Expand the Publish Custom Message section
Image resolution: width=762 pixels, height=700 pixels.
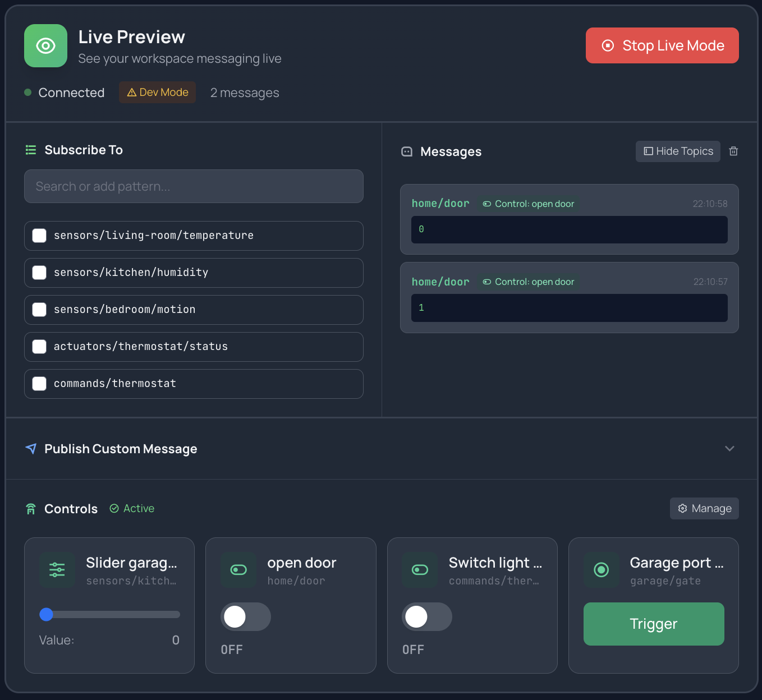point(729,449)
